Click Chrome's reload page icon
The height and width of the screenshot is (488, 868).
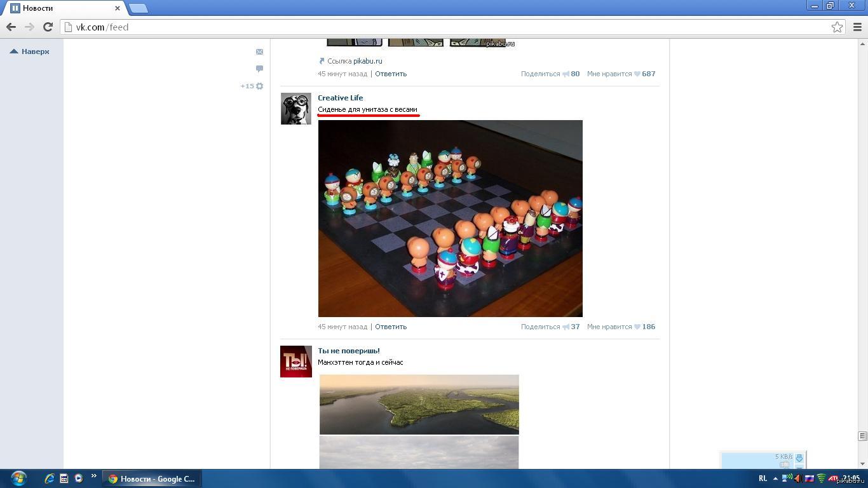click(48, 27)
